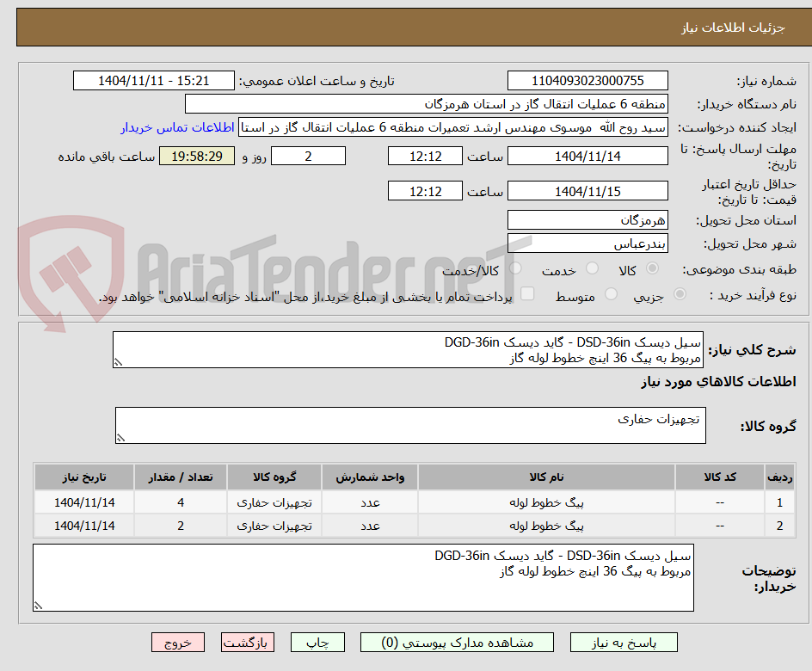Click the price validity time 12:12 field
The width and height of the screenshot is (812, 671).
click(x=425, y=191)
